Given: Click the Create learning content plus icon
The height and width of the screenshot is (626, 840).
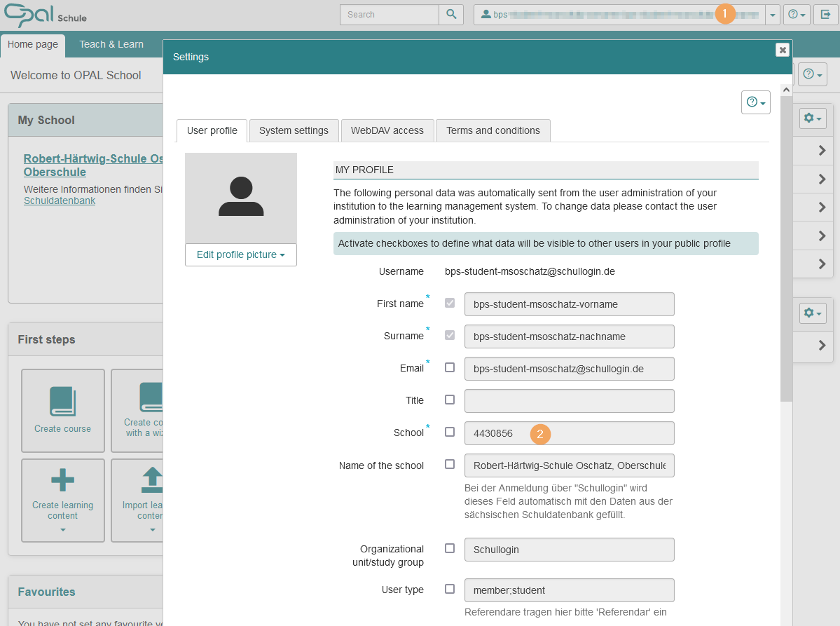Looking at the screenshot, I should click(63, 480).
